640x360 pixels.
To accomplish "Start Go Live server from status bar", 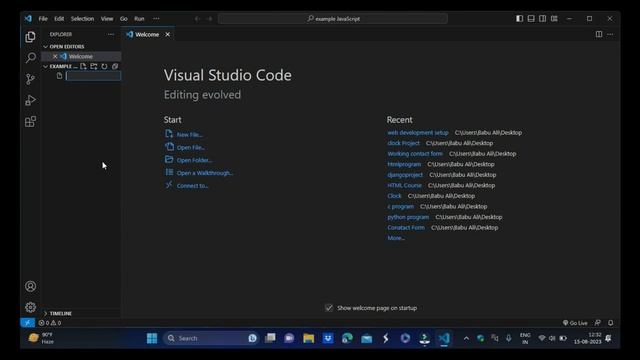I will tap(575, 323).
